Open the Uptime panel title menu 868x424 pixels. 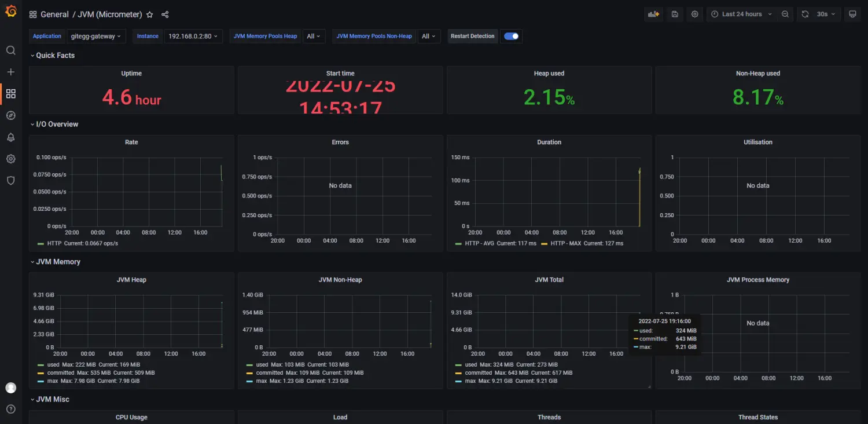pos(131,74)
